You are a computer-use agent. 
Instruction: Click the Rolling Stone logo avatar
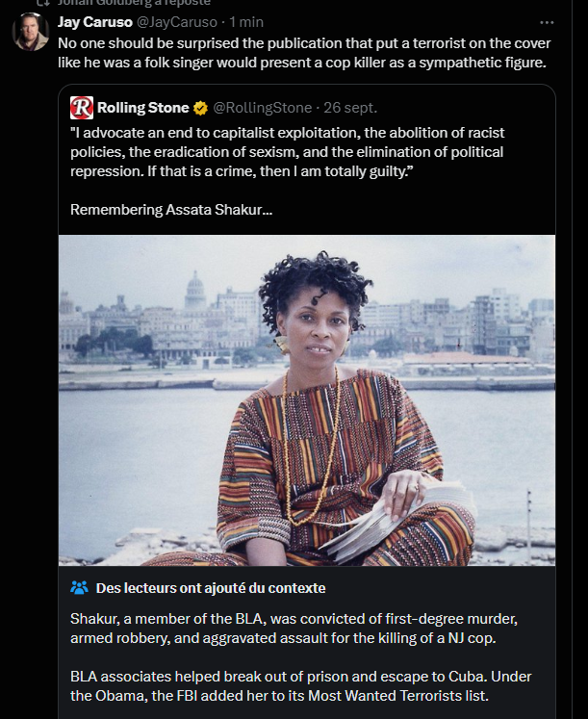82,108
